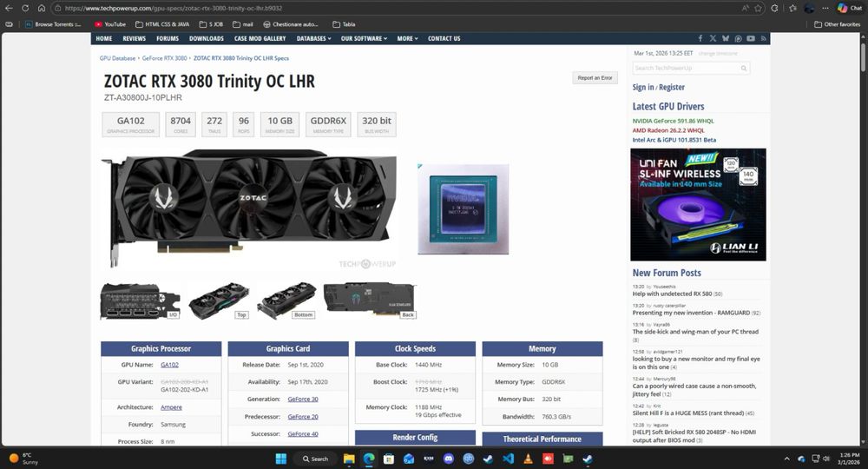Follow the Ampere architecture link
868x469 pixels.
pos(171,407)
